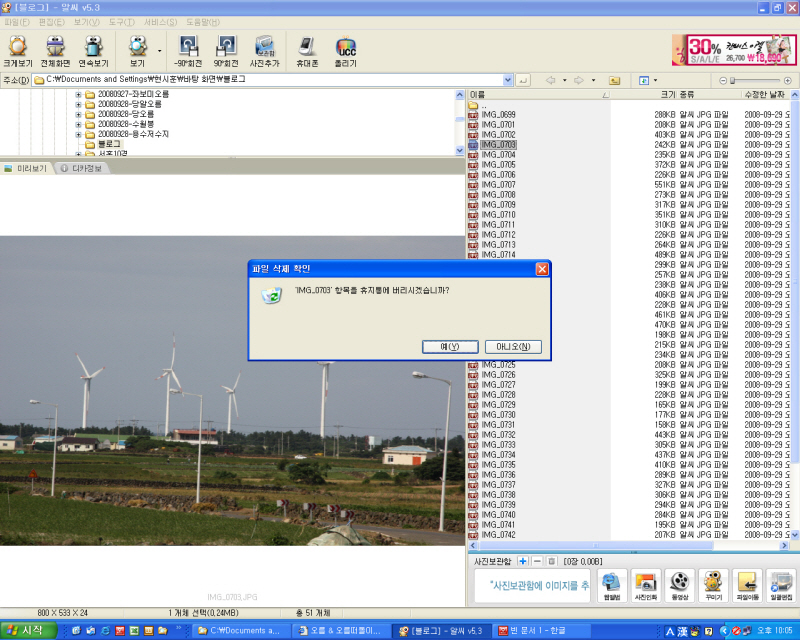Click the 꾸미기 decorate icon

click(713, 585)
